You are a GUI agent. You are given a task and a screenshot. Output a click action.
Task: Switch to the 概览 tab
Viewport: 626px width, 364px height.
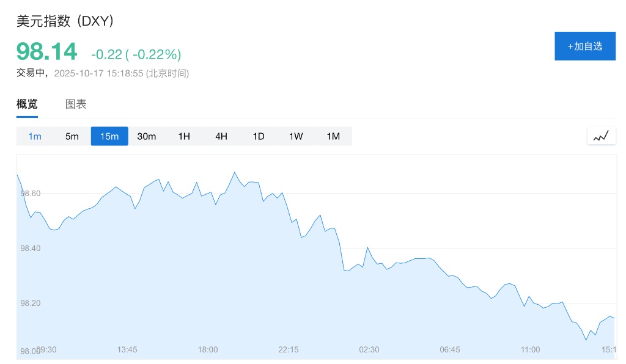click(x=27, y=104)
